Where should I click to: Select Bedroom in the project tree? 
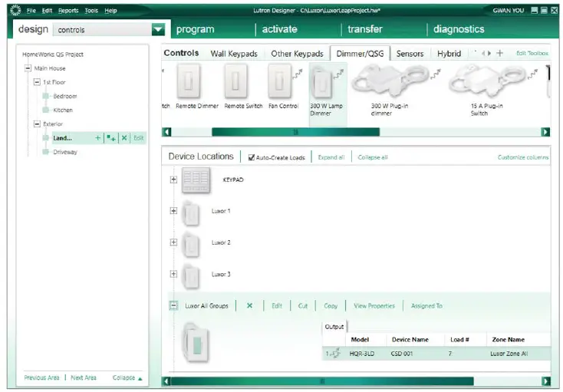(x=64, y=96)
